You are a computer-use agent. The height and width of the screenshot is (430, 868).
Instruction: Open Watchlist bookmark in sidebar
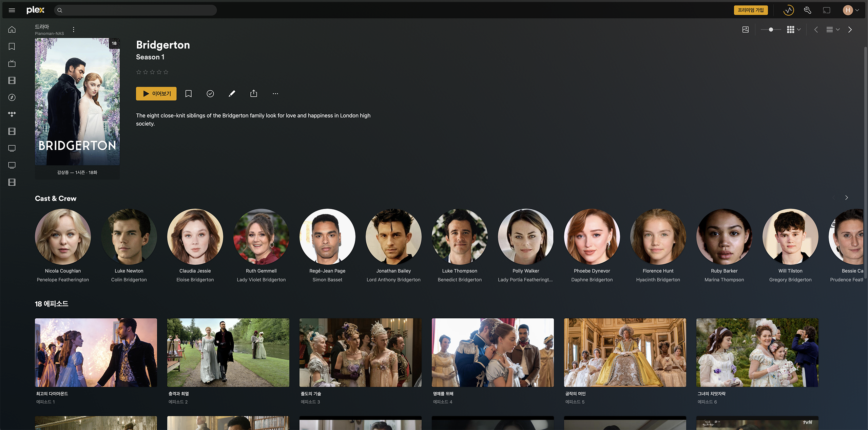click(12, 46)
